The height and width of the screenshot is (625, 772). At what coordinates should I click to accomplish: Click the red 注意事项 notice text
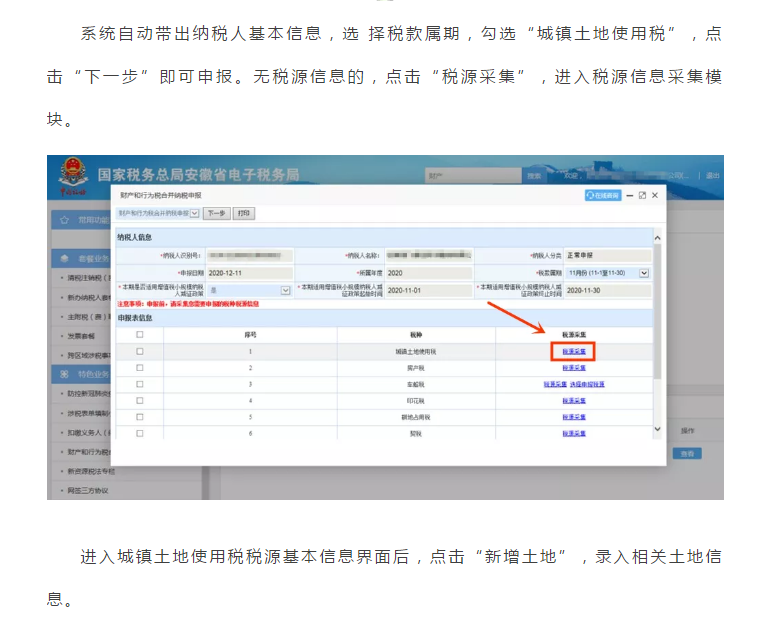pyautogui.click(x=188, y=304)
